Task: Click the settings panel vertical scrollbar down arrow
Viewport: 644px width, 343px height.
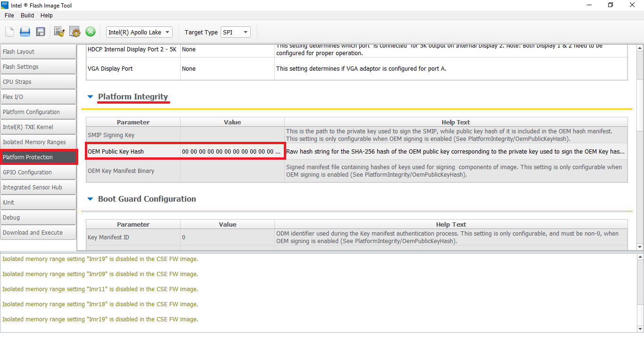Action: click(x=640, y=247)
